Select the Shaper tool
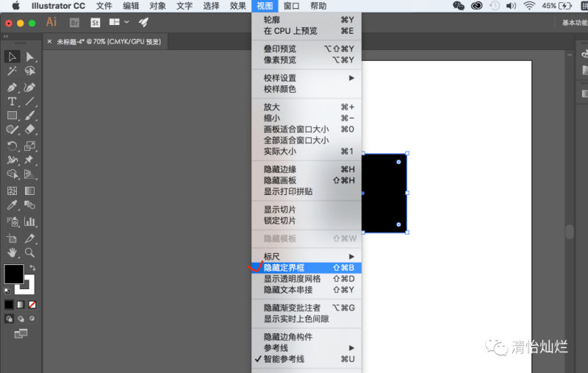Image resolution: width=588 pixels, height=373 pixels. point(12,129)
